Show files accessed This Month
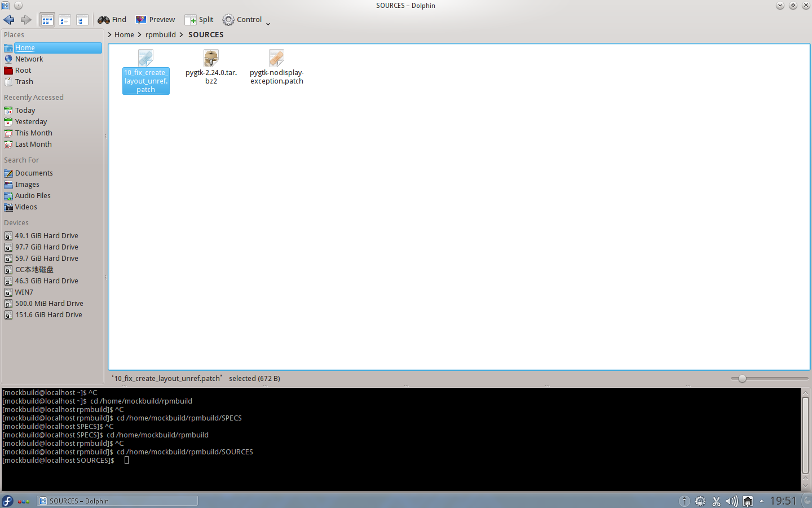 [x=52, y=133]
